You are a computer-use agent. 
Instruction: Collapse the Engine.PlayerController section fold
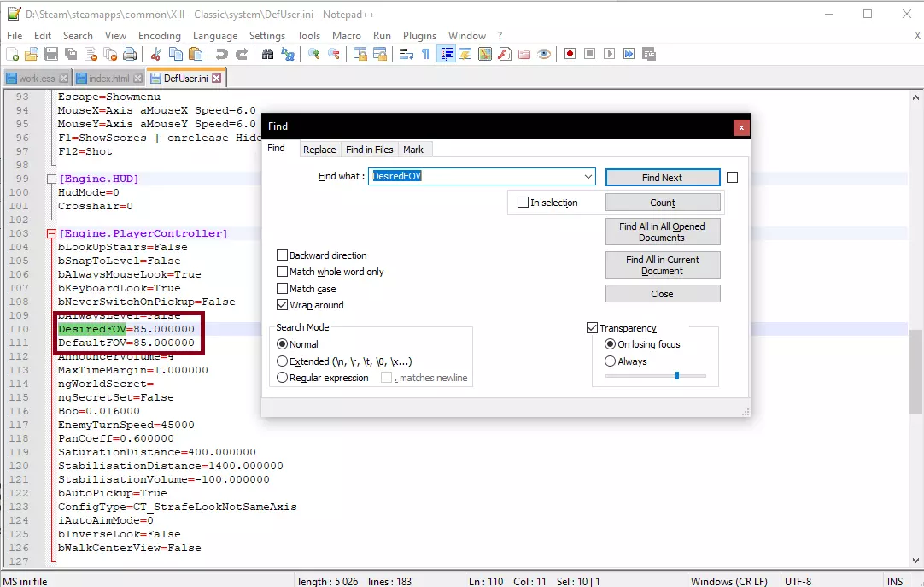click(51, 233)
